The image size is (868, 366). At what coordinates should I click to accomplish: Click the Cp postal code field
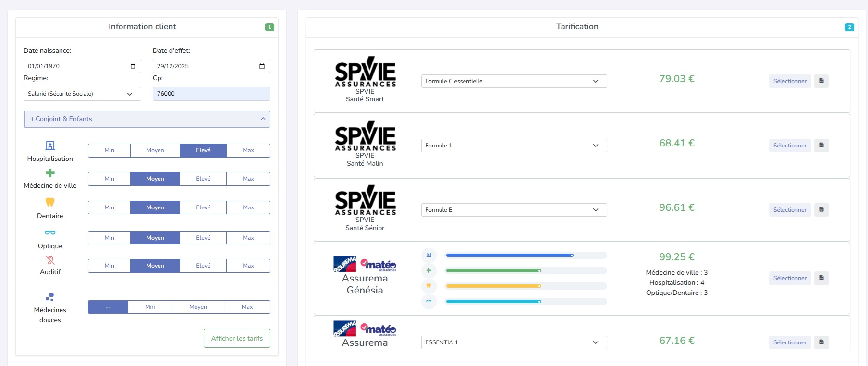[211, 94]
